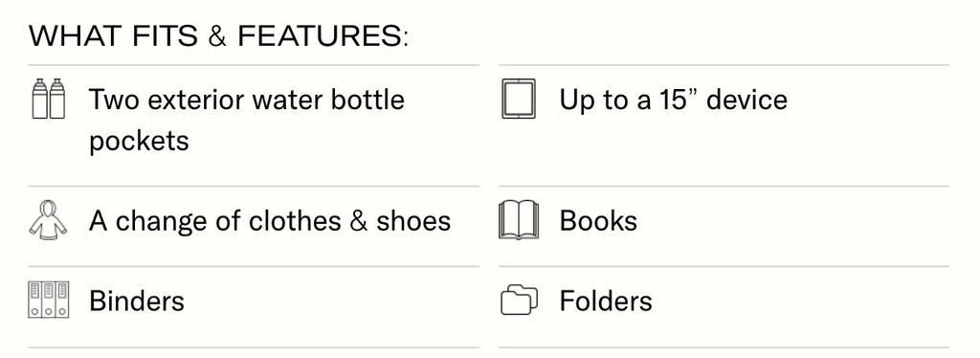
Task: Click 'A change of clothes & shoes' label
Action: coord(270,221)
